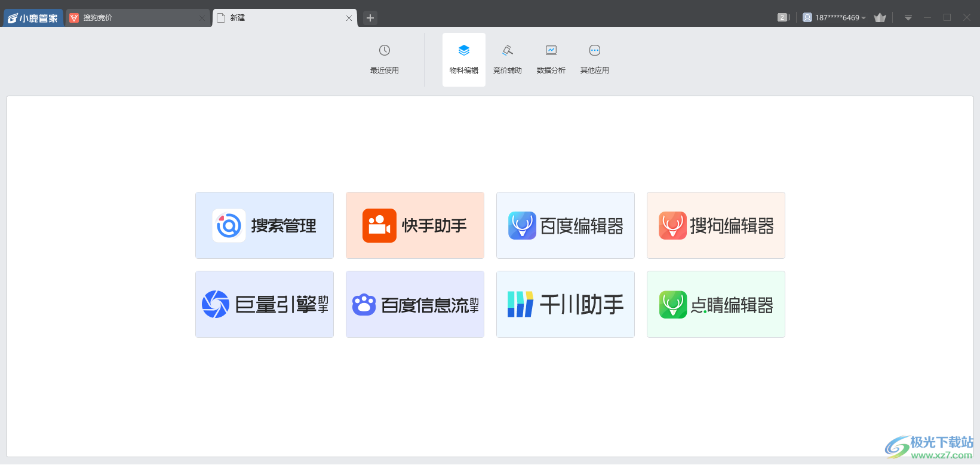
Task: Switch to the 竞价辅助 category
Action: pos(508,60)
